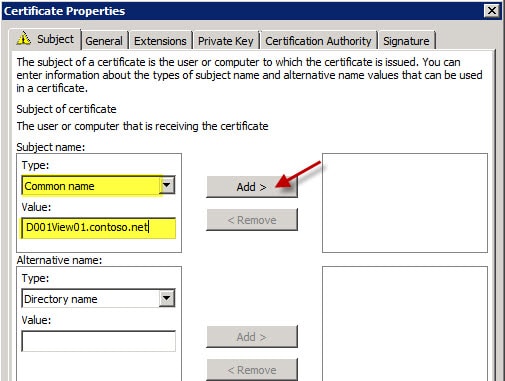
Task: Click the warning icon on Subject tab
Action: point(24,38)
